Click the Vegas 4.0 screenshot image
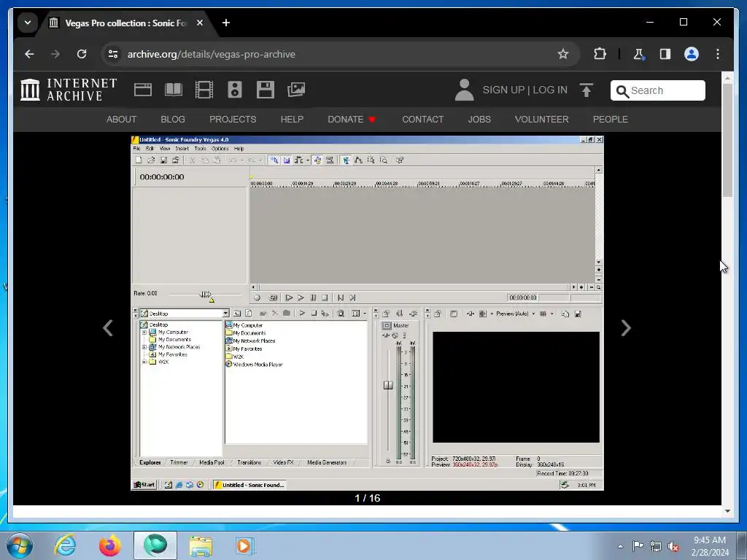 coord(368,313)
